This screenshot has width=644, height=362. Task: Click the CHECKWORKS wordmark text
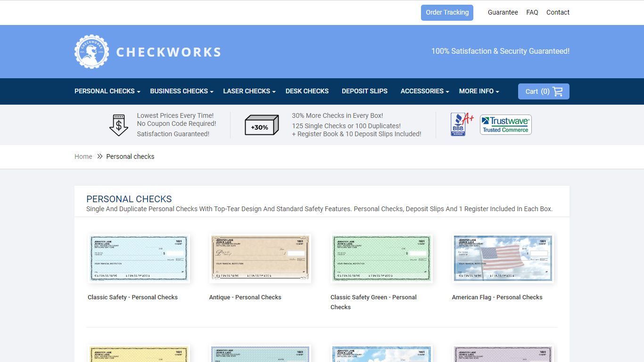(169, 52)
